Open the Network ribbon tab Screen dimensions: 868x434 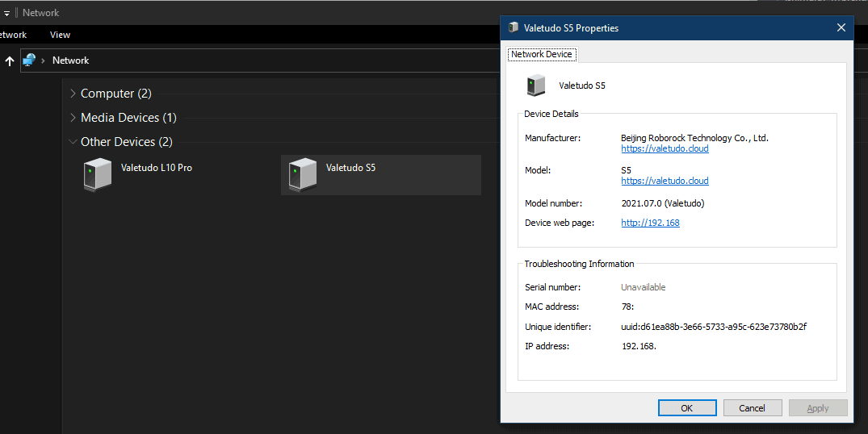pos(13,35)
